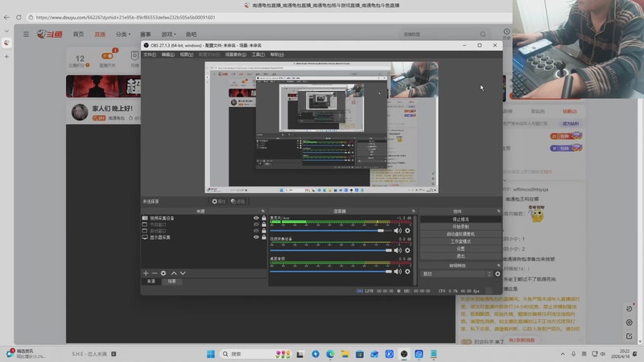644x362 pixels.
Task: Toggle visibility of 显示器采集 source
Action: (256, 237)
